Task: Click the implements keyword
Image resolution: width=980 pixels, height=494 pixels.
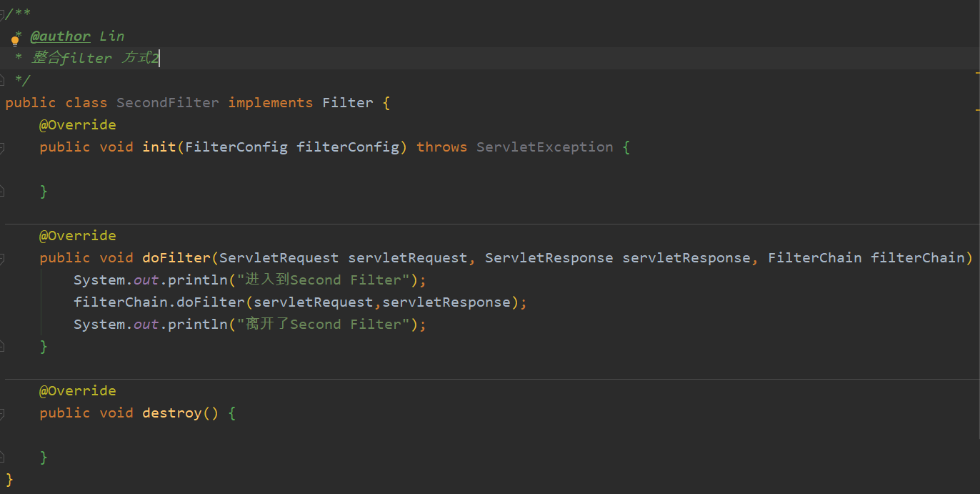Action: click(271, 103)
